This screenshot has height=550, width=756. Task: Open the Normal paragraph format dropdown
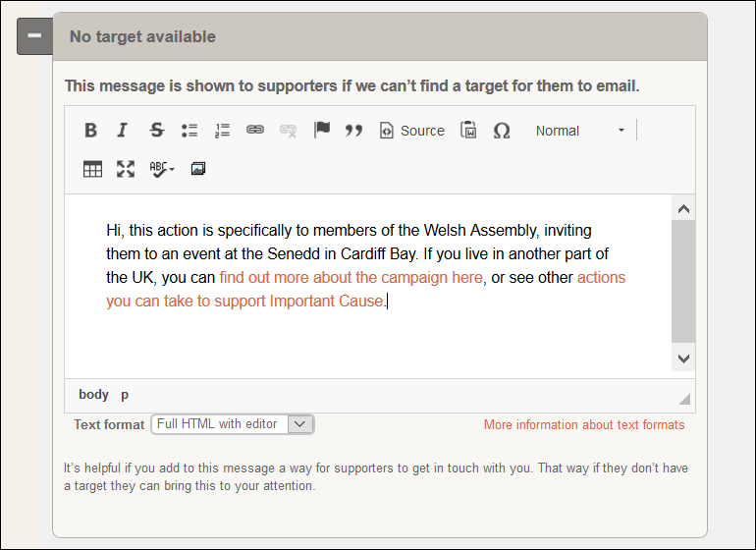pos(579,131)
